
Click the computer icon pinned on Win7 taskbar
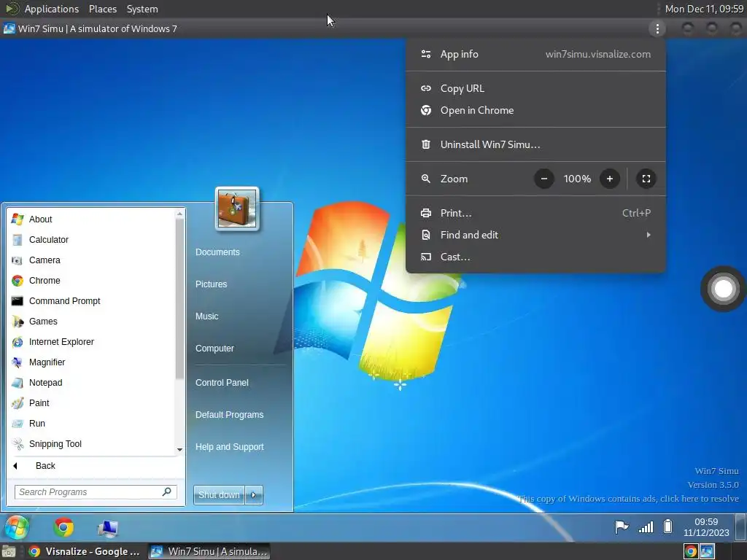click(108, 528)
